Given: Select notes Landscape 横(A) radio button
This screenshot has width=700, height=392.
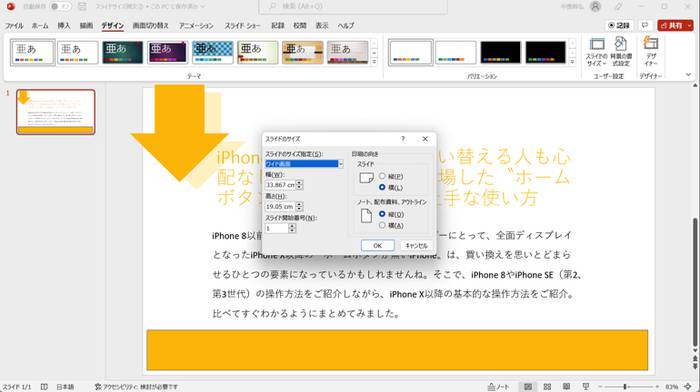Looking at the screenshot, I should click(x=382, y=225).
